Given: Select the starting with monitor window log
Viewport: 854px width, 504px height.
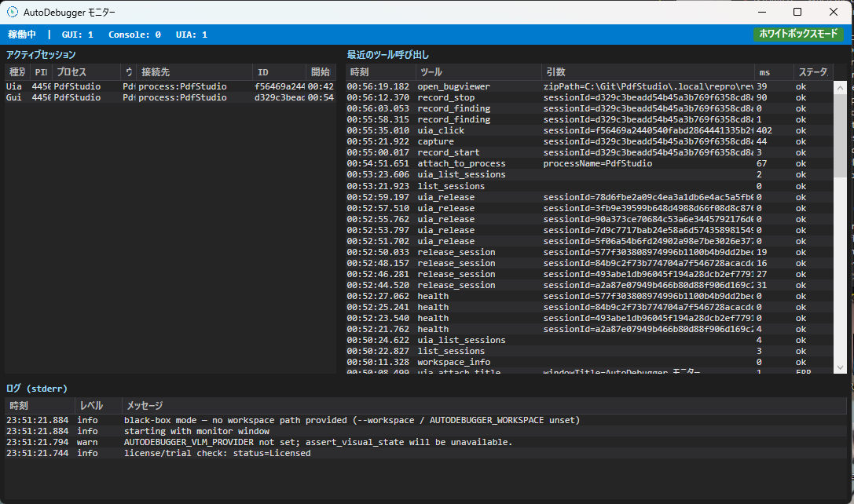Looking at the screenshot, I should tap(426, 431).
